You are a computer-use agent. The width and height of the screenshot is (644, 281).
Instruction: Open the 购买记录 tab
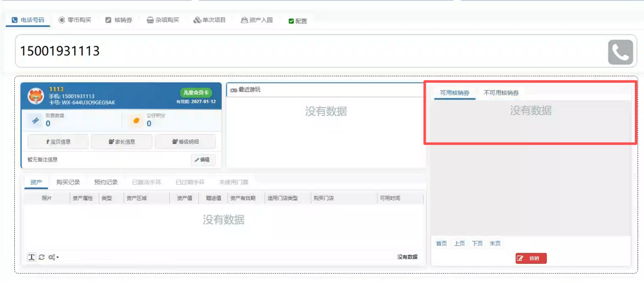[x=68, y=182]
